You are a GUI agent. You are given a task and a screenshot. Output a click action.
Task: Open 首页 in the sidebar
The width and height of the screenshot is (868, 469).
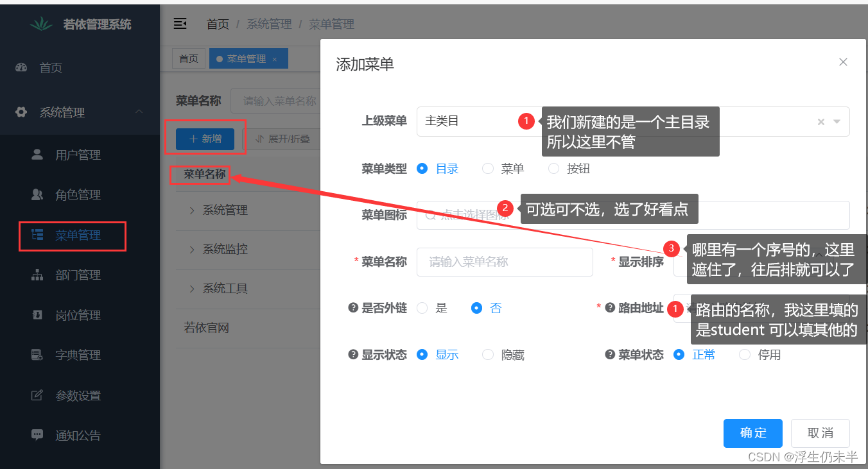(x=80, y=67)
